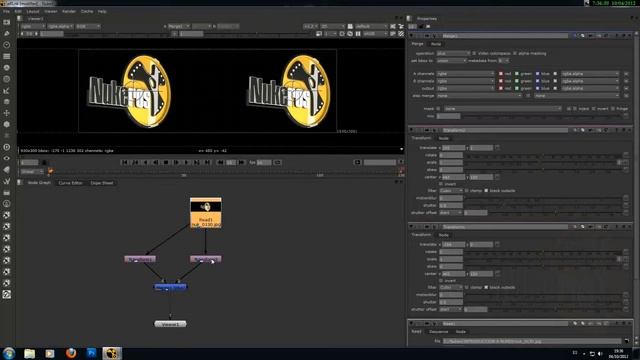Viewport: 640px width, 360px height.
Task: Click Read1 file path field
Action: coord(532,341)
